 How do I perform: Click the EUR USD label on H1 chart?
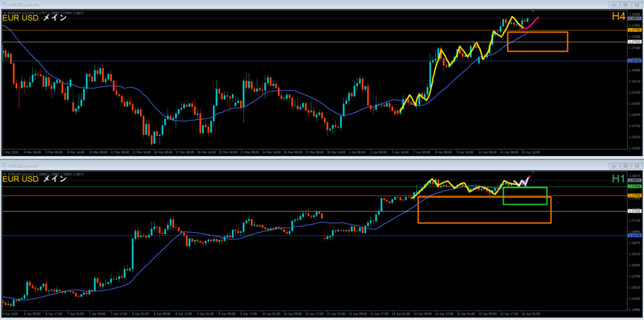(x=20, y=179)
